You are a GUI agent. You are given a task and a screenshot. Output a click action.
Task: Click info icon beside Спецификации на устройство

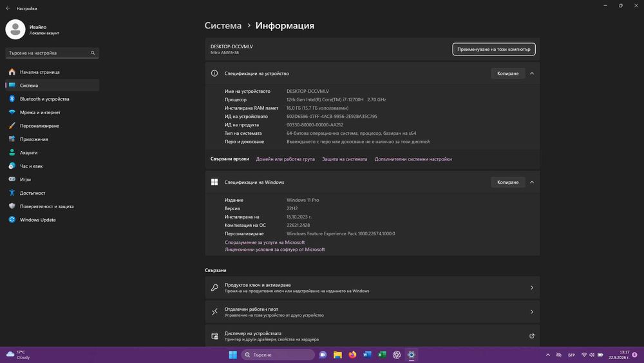point(214,73)
